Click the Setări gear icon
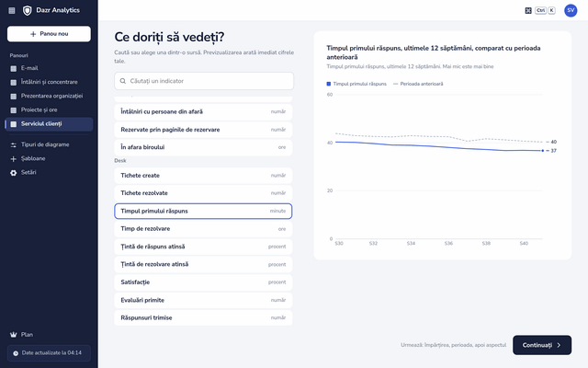The height and width of the screenshot is (368, 588). tap(14, 173)
